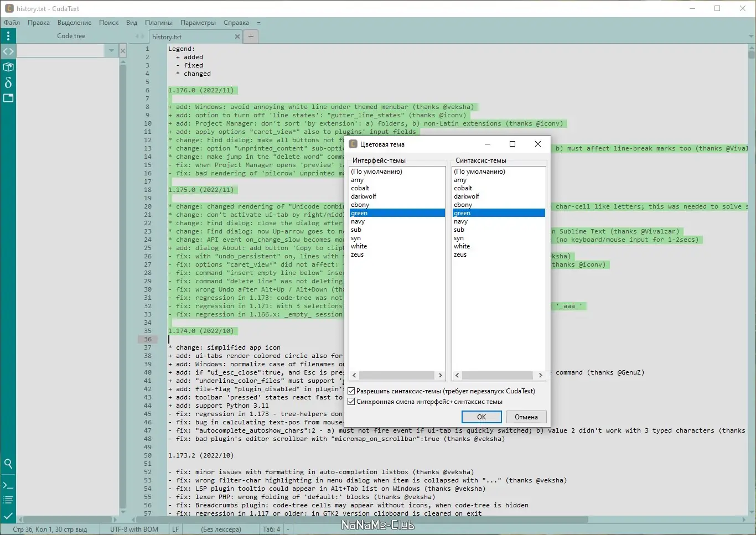
Task: Open the Output list icon in sidebar
Action: (8, 500)
